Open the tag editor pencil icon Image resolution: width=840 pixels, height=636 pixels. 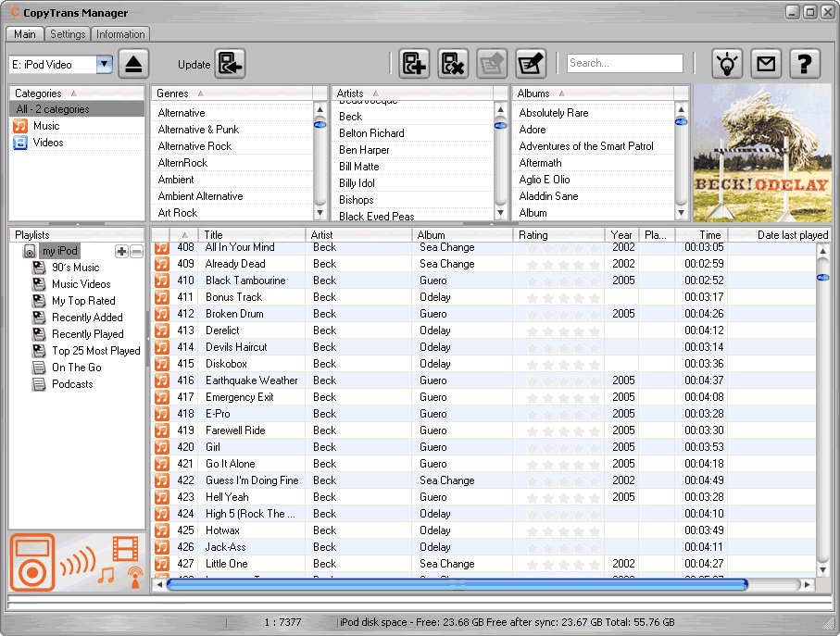(x=531, y=64)
